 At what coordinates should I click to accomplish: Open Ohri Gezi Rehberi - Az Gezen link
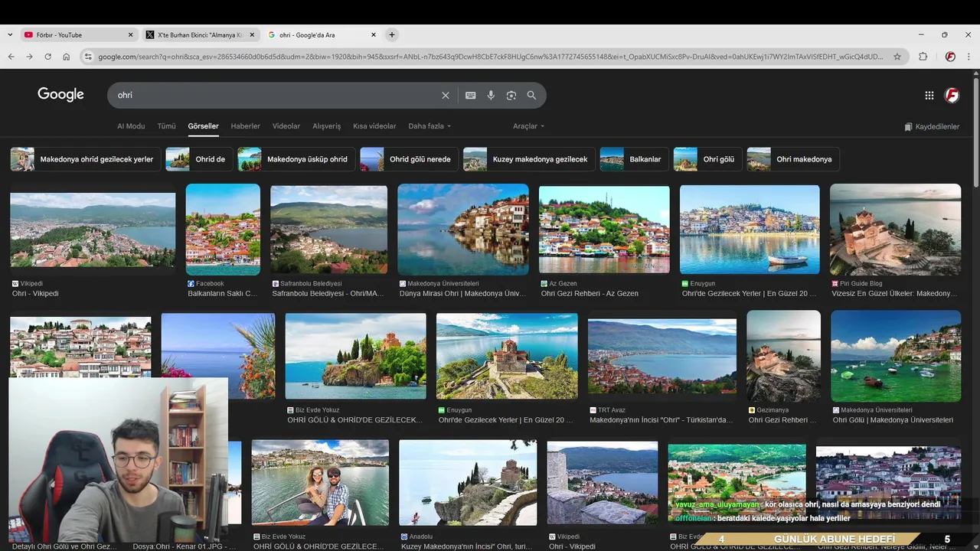(590, 294)
